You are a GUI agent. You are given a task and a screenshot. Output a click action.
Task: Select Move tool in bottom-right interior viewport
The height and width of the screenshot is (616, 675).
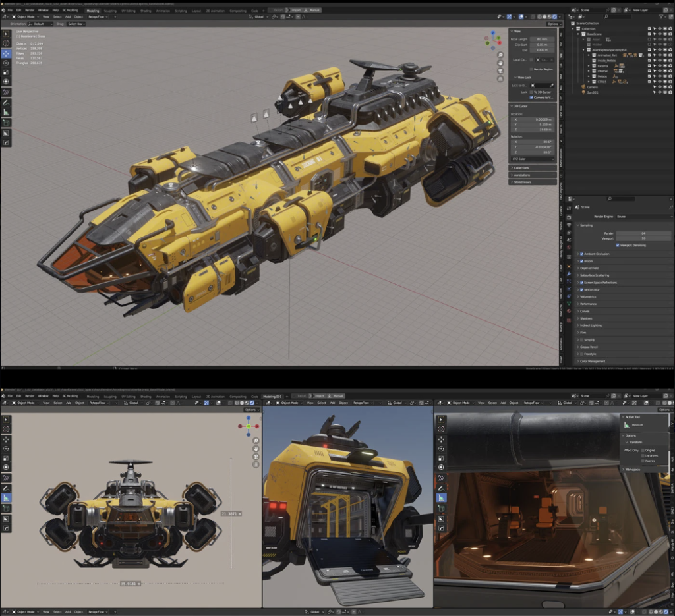tap(441, 439)
